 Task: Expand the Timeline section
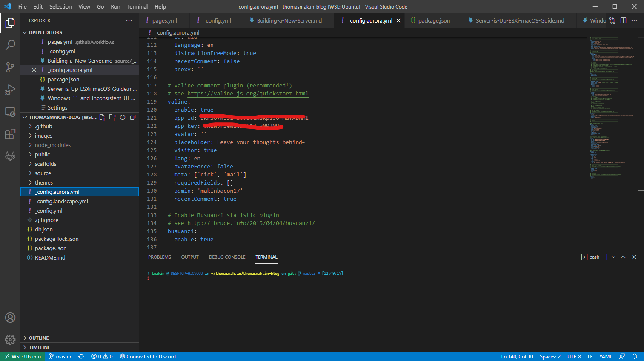pyautogui.click(x=80, y=347)
